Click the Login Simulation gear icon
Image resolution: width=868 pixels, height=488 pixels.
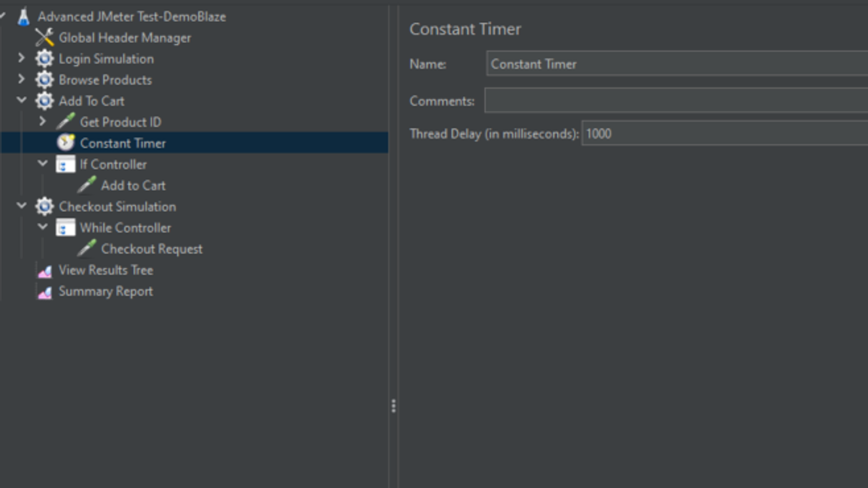click(45, 59)
